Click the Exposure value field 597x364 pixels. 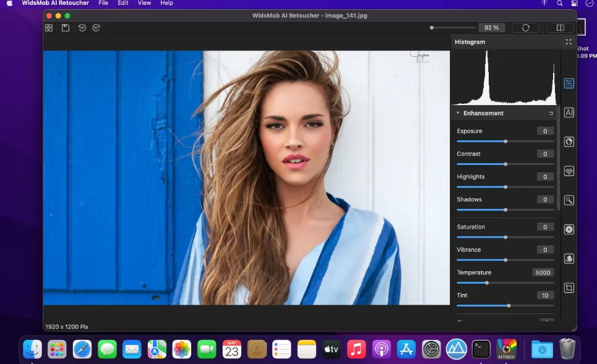tap(545, 131)
